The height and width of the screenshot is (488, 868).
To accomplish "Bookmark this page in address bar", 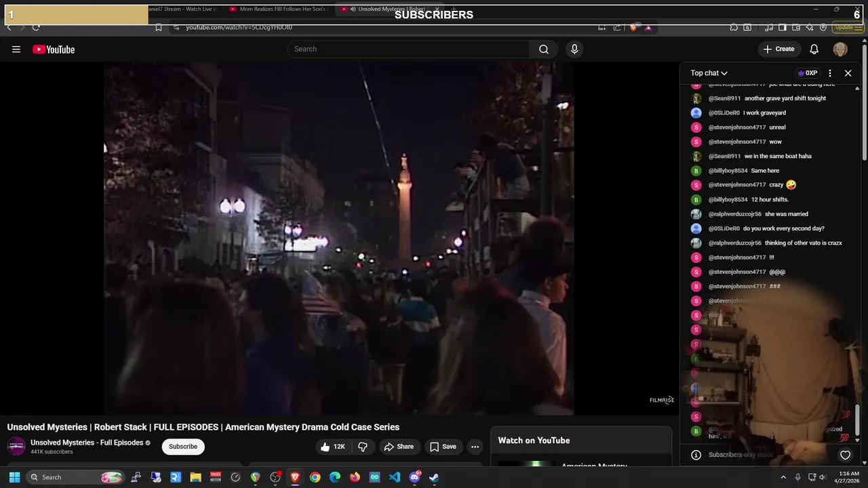I will 158,27.
